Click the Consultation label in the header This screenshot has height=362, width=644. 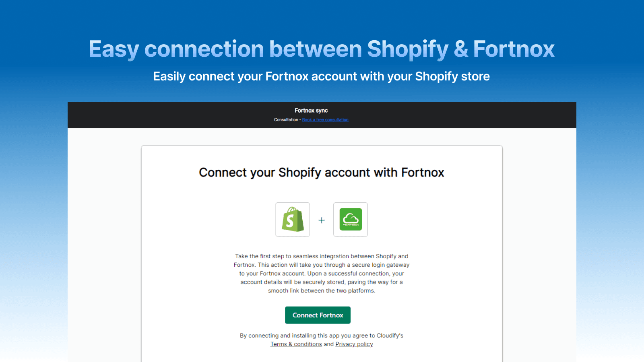pos(286,120)
